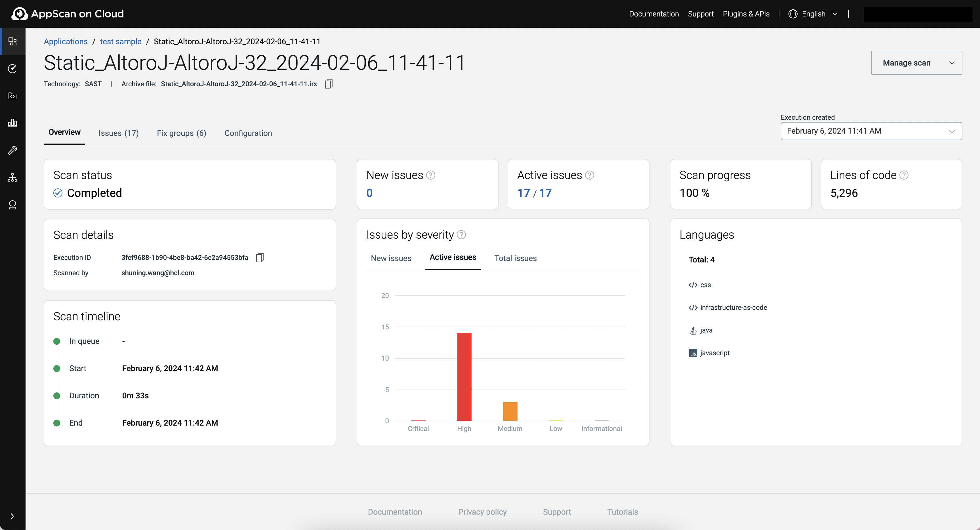
Task: Click the css language code icon
Action: (x=693, y=285)
